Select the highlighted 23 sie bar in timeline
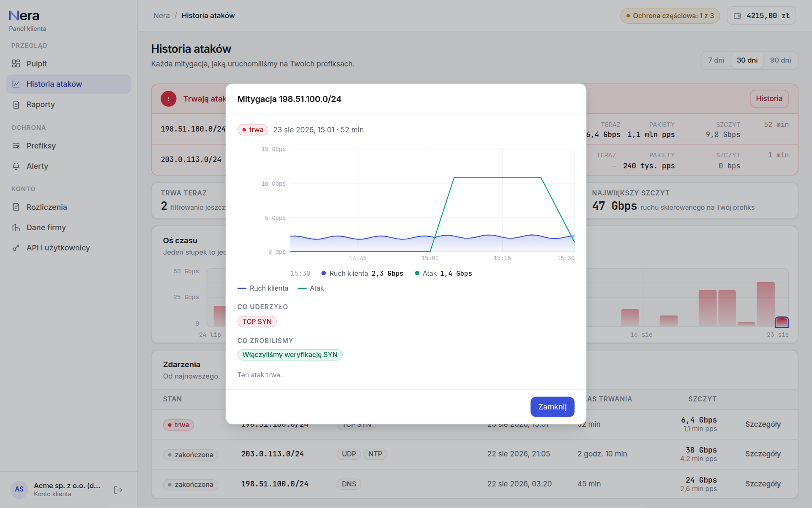This screenshot has height=508, width=812. [x=782, y=322]
